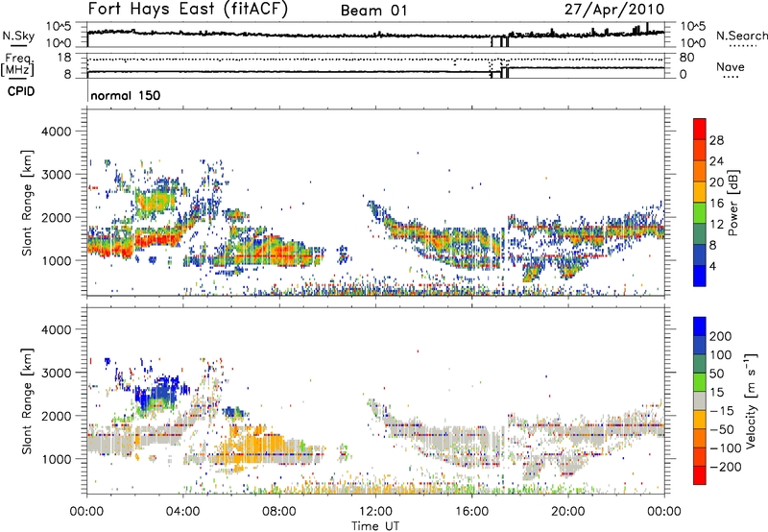Click the '20:00' time axis label
768x532 pixels.
pyautogui.click(x=568, y=512)
